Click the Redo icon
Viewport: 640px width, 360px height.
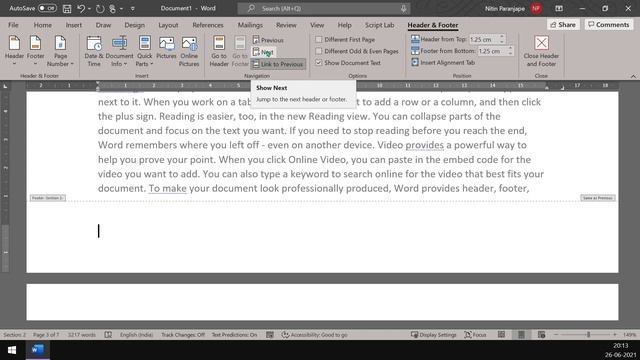click(100, 9)
